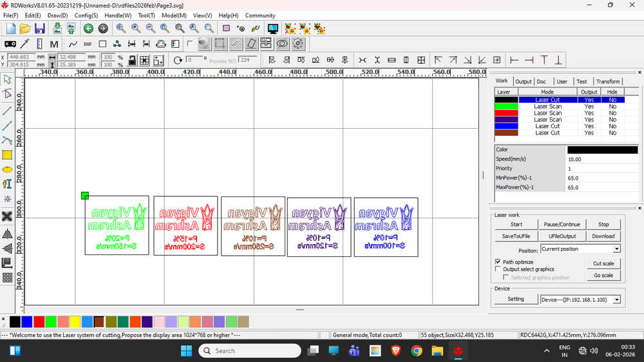Image resolution: width=644 pixels, height=362 pixels.
Task: Create a new file using toolbar icon
Action: coord(11,28)
